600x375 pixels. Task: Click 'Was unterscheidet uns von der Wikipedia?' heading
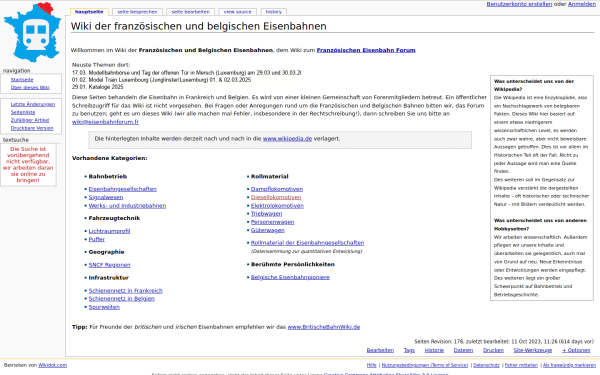(534, 85)
